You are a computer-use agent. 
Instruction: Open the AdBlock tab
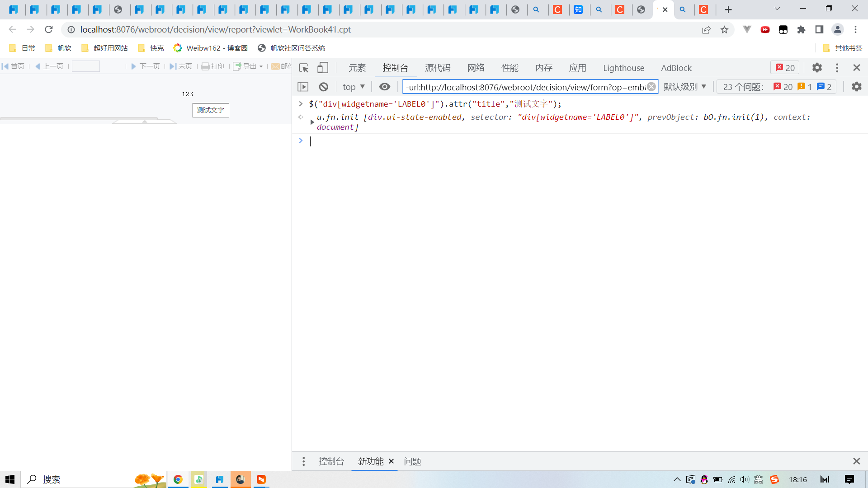676,68
